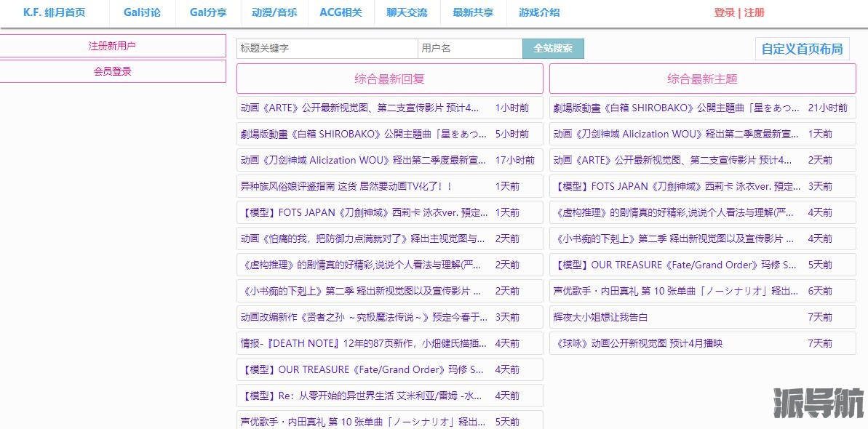868x429 pixels.
Task: Open the Gal讨论 section
Action: [x=143, y=13]
